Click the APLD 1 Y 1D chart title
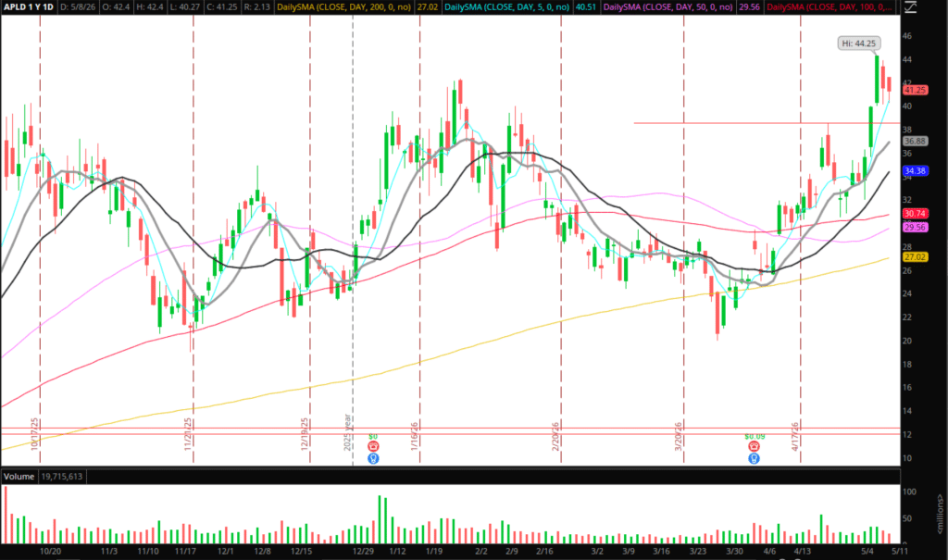The height and width of the screenshot is (560, 948). coord(29,7)
